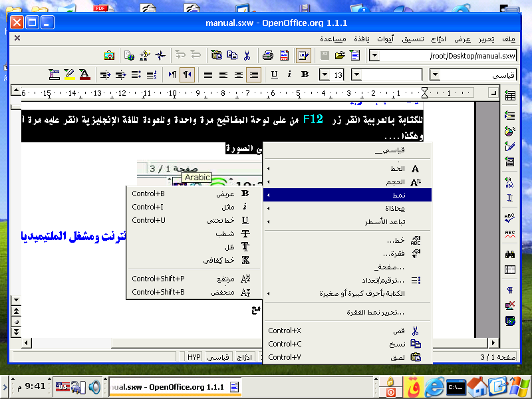Image resolution: width=532 pixels, height=399 pixels.
Task: Click the Spellcheck ABC checkmark icon
Action: tap(510, 218)
